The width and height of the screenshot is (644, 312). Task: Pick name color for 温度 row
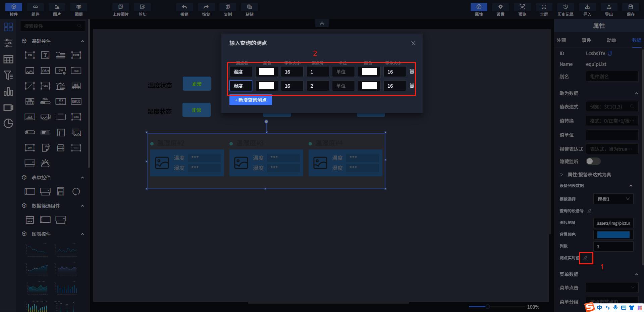267,72
